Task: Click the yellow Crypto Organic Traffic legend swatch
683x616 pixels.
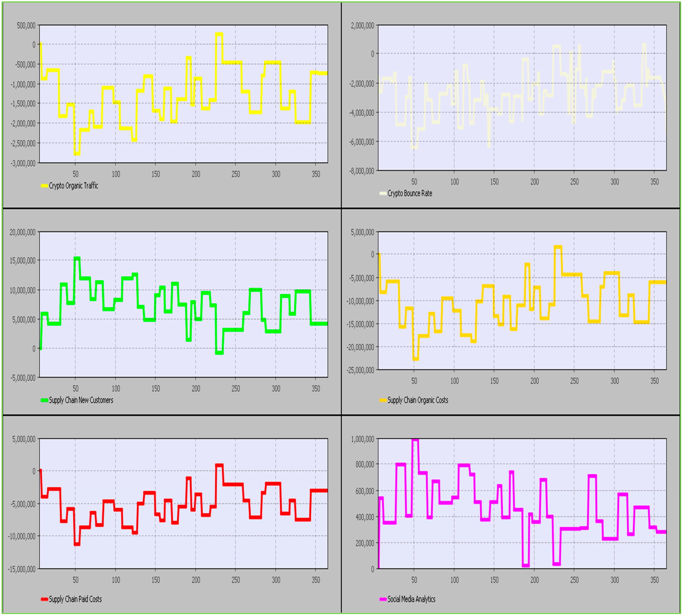Action: (44, 186)
